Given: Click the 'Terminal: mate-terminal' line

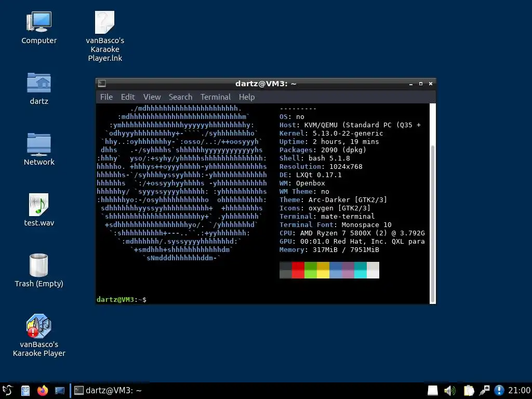Looking at the screenshot, I should coord(327,217).
